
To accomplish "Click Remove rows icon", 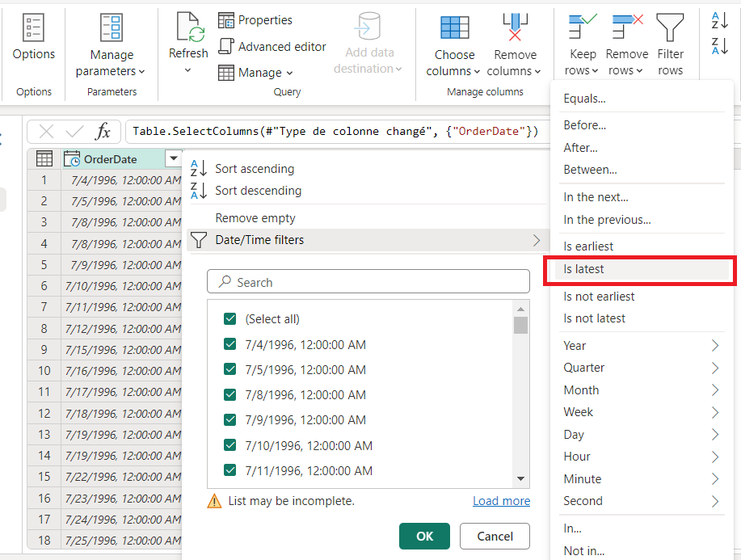I will pyautogui.click(x=627, y=26).
